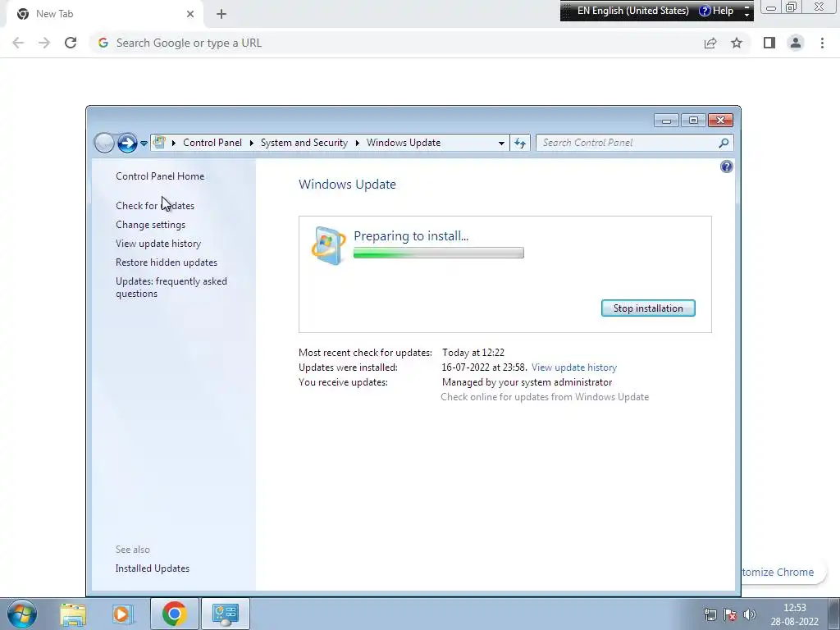Click Chrome address bar search field
Image resolution: width=840 pixels, height=630 pixels.
pos(396,43)
